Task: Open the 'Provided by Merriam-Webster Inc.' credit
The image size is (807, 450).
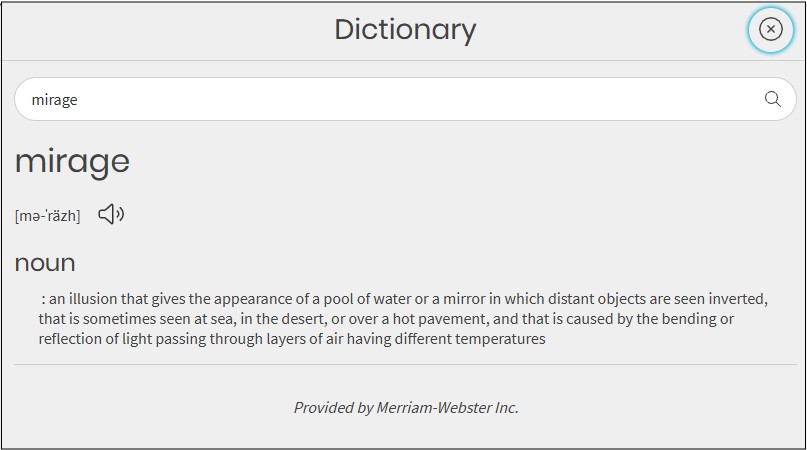Action: tap(406, 408)
